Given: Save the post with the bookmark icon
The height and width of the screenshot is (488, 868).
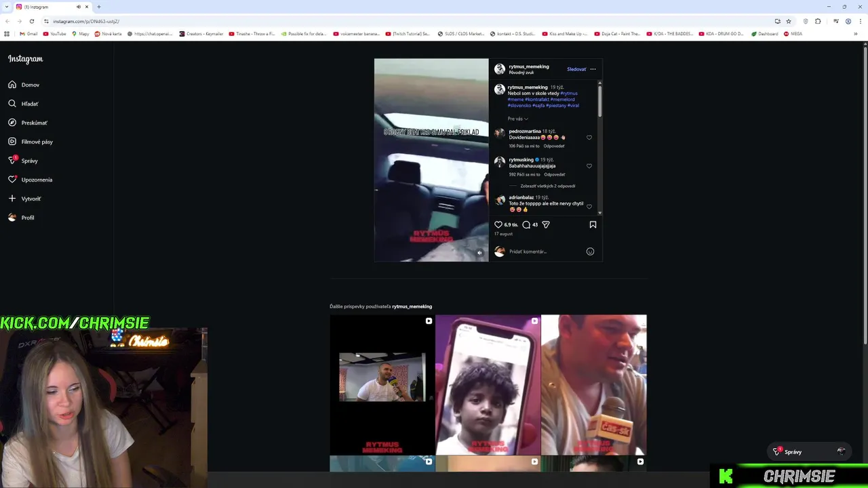Looking at the screenshot, I should click(593, 224).
